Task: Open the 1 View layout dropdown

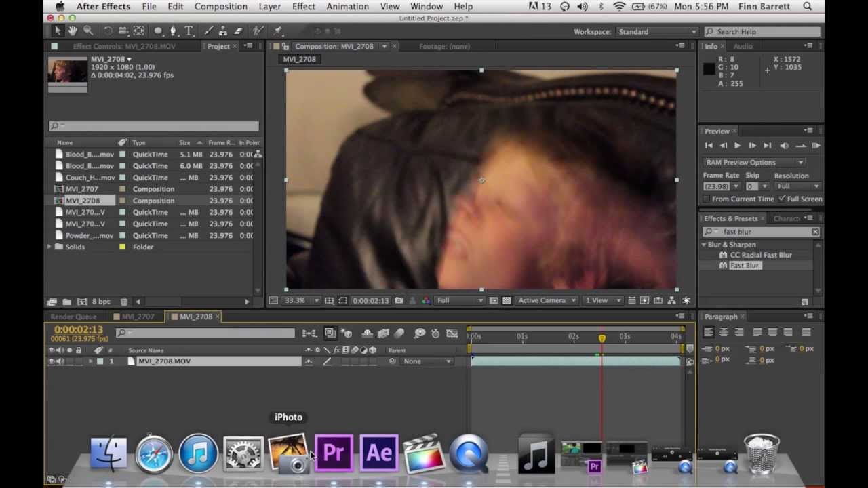Action: click(602, 300)
